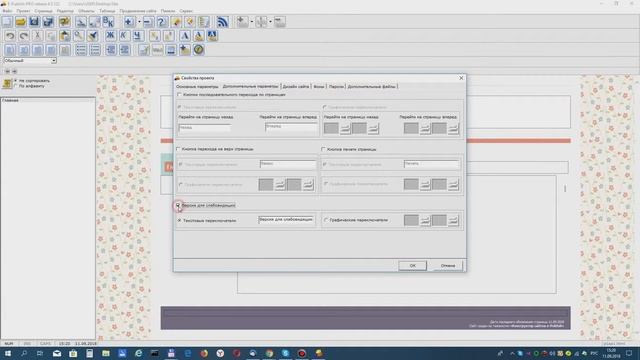Viewport: 640px width, 360px height.
Task: Cut selection with the scissors icon
Action: tap(37, 36)
